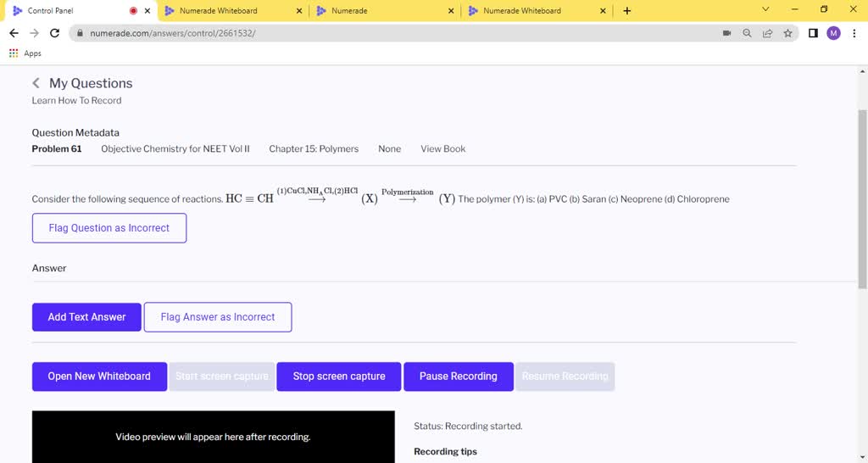The image size is (868, 463).
Task: Close the Control Panel tab
Action: 147,11
